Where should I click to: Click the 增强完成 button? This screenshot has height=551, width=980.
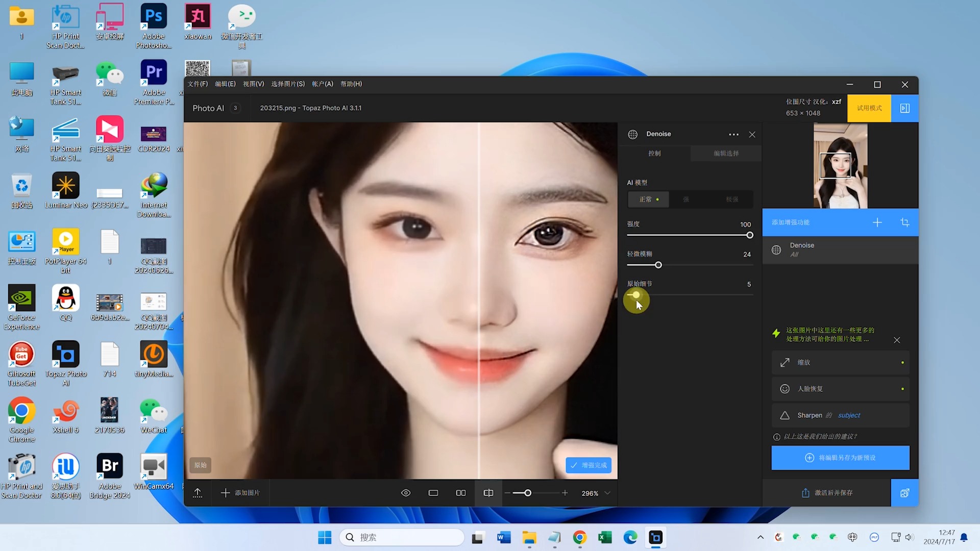tap(589, 465)
